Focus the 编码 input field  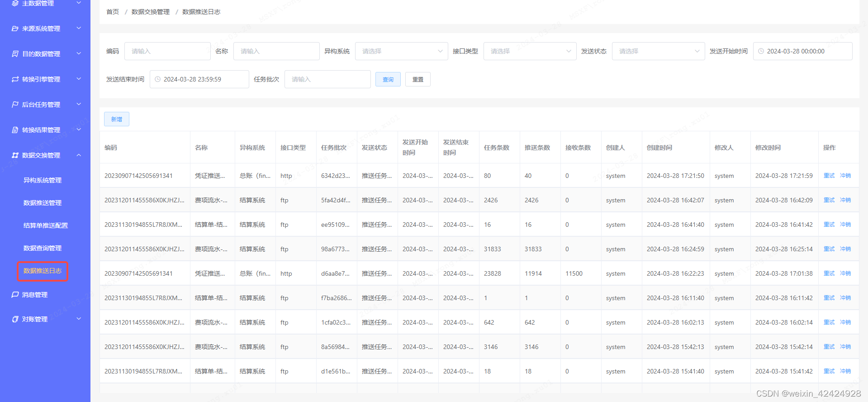[x=167, y=51]
